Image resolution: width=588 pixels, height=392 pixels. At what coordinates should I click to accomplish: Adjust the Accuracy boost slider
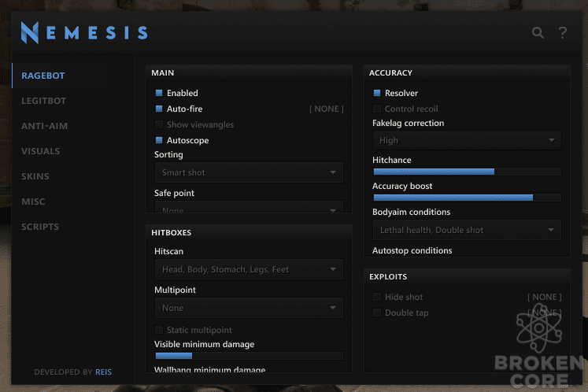point(467,198)
